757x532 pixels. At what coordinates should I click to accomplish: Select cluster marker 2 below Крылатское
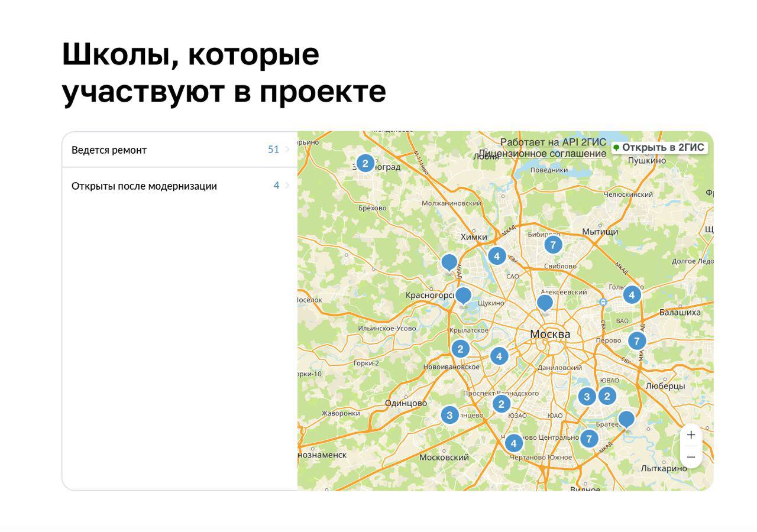tap(460, 349)
